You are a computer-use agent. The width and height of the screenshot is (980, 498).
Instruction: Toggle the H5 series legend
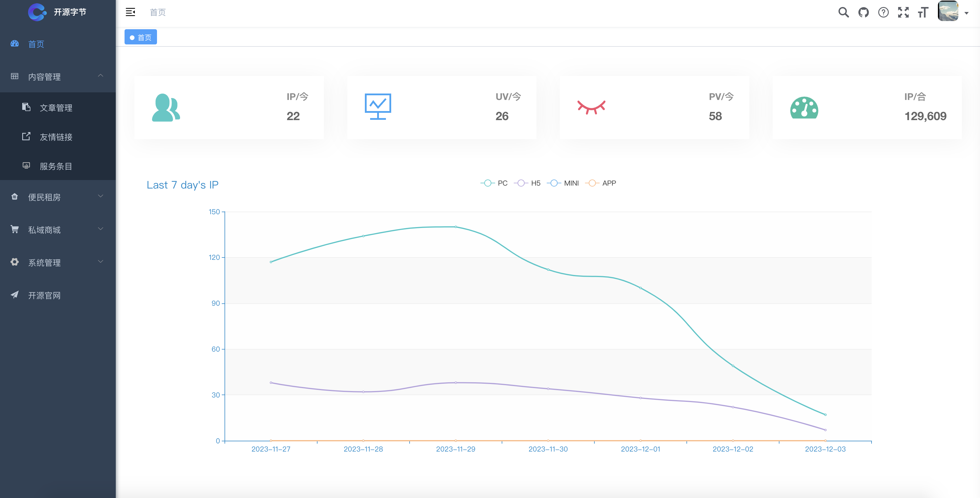pos(527,183)
